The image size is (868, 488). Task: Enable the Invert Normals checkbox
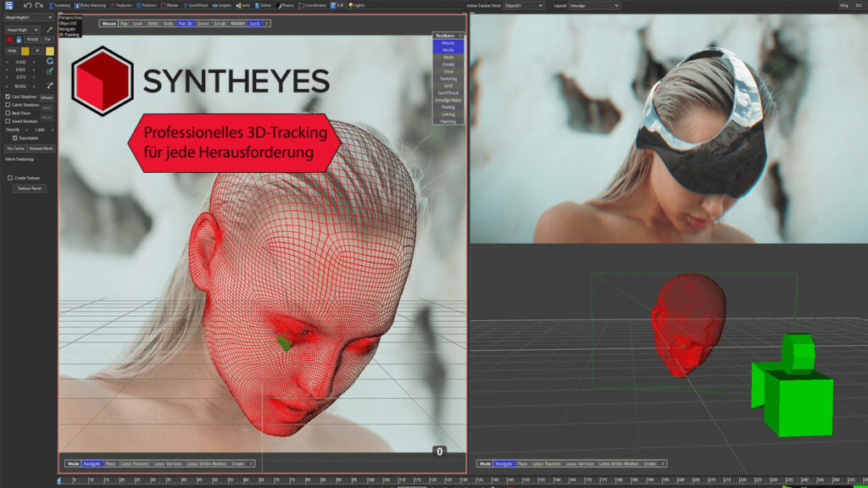8,121
